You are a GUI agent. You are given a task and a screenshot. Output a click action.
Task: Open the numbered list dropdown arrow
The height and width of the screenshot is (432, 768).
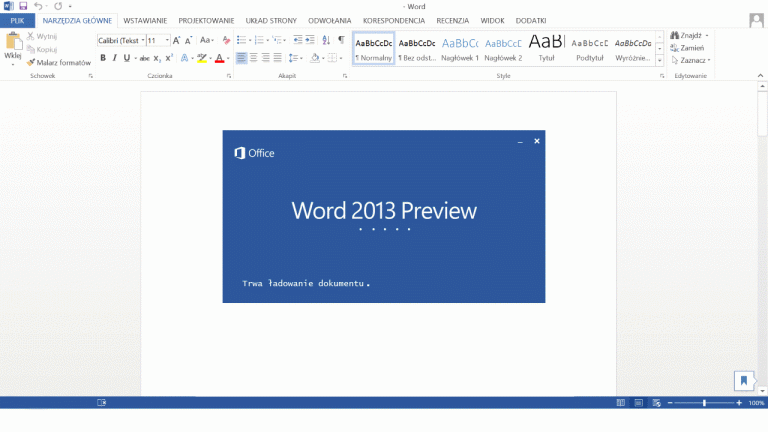pos(267,41)
